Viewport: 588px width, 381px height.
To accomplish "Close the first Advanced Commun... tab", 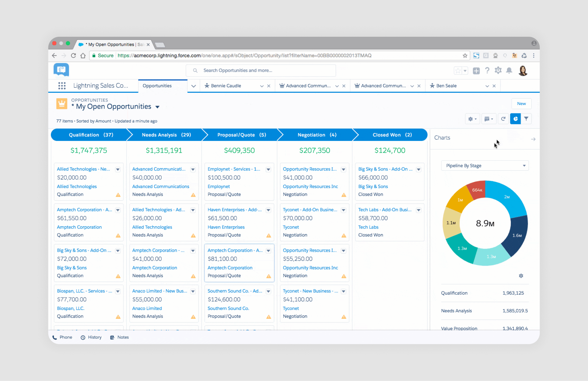I will coord(344,86).
